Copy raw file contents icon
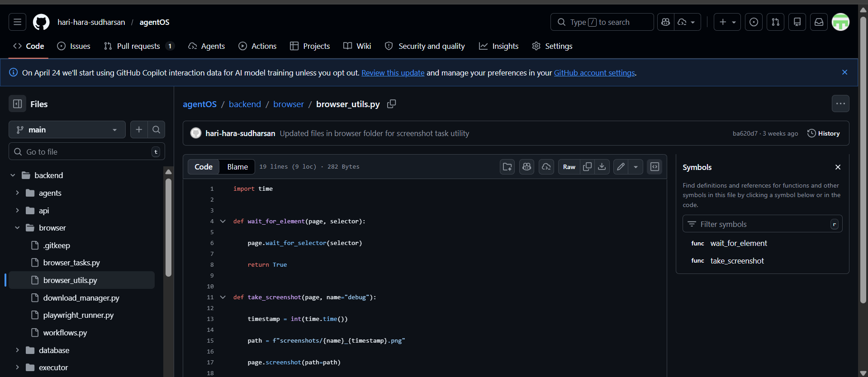Viewport: 868px width, 377px height. (x=587, y=167)
